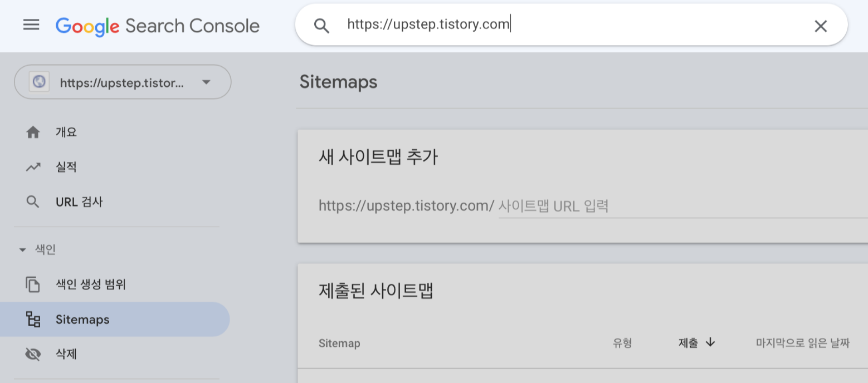Viewport: 868px width, 383px height.
Task: Open the hamburger main menu
Action: point(31,25)
